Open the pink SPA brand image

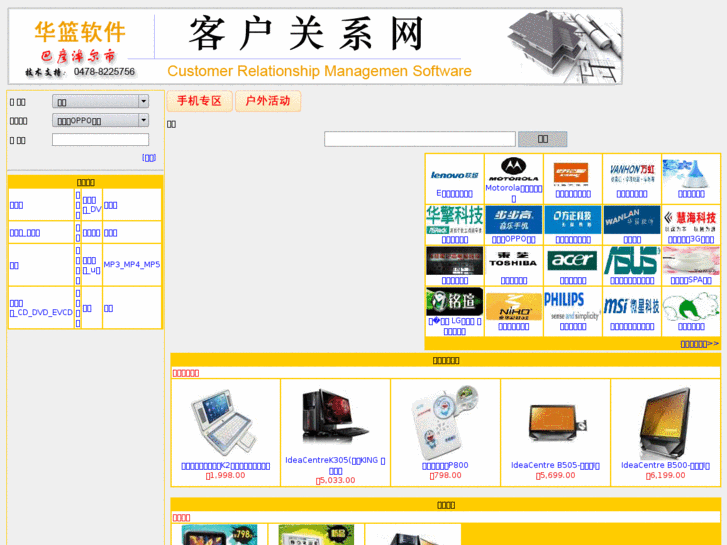[x=691, y=261]
